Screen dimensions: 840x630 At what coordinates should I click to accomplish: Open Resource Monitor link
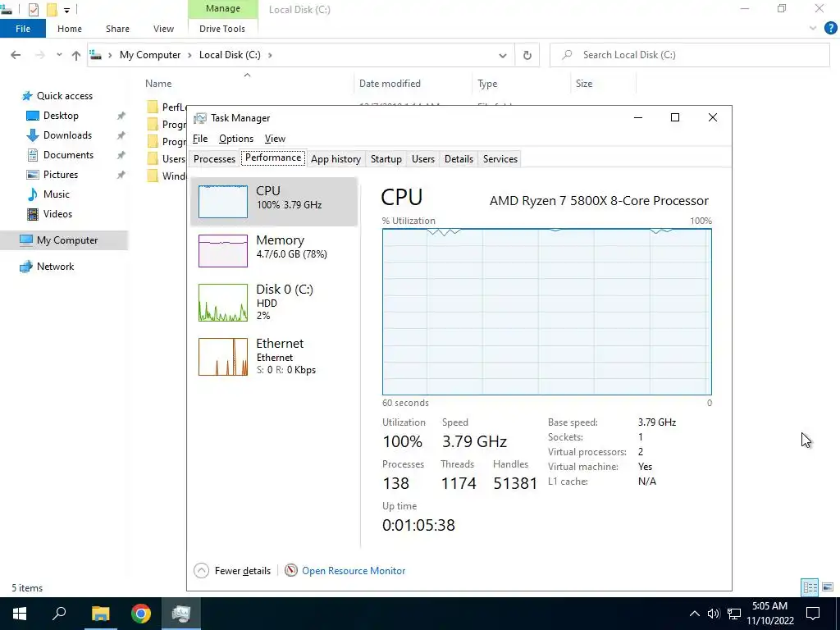click(354, 571)
